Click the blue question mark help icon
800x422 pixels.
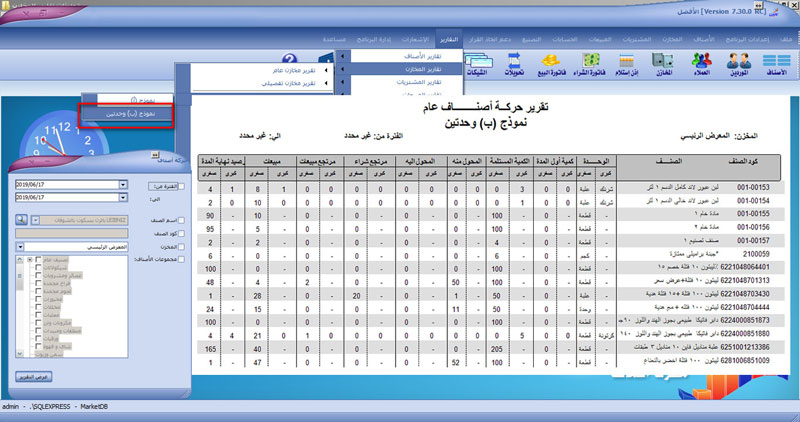tap(290, 60)
